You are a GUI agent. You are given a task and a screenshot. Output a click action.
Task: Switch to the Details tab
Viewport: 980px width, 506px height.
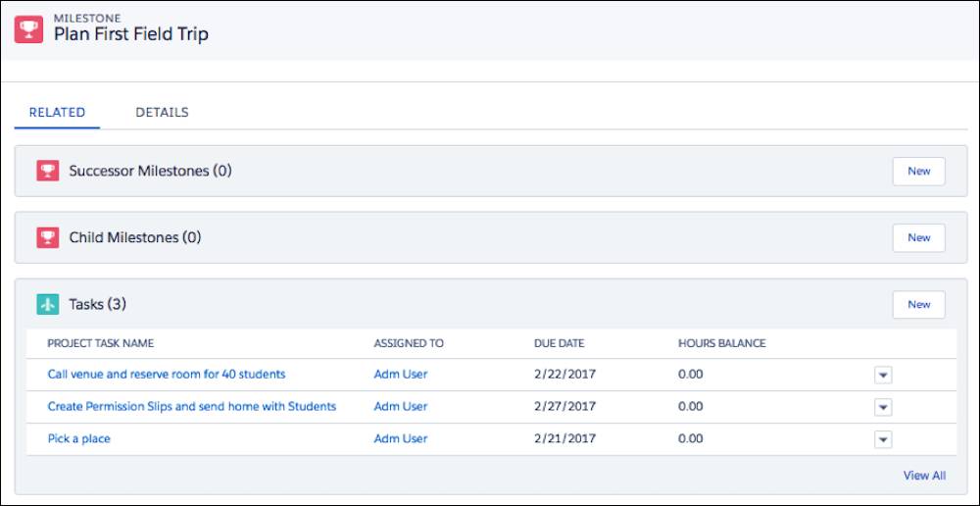(x=162, y=113)
